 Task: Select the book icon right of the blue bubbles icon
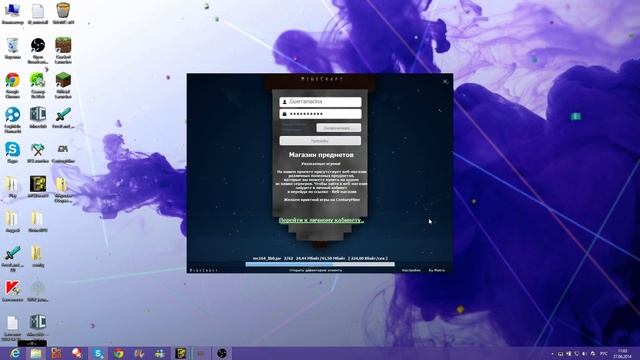pos(38,118)
